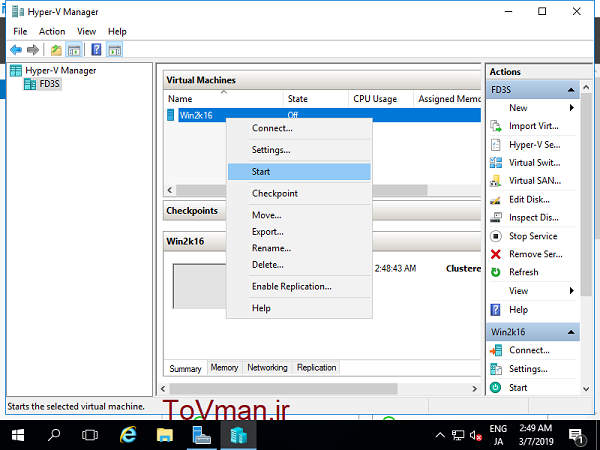
Task: Open File Explorer from taskbar
Action: point(165,435)
